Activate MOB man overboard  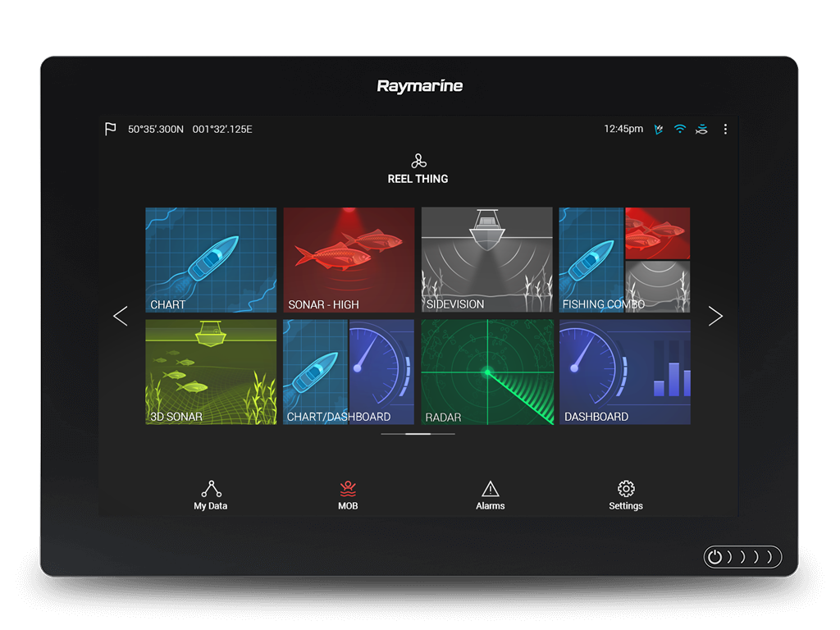(348, 495)
